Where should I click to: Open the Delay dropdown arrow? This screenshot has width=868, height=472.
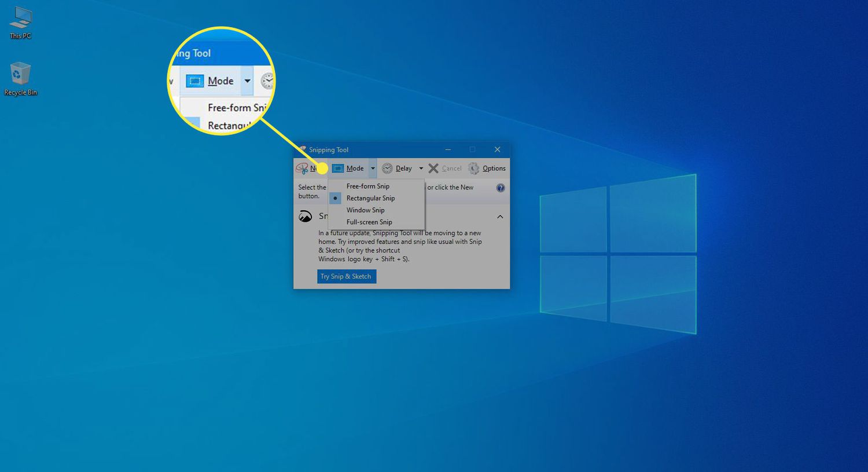pyautogui.click(x=421, y=169)
